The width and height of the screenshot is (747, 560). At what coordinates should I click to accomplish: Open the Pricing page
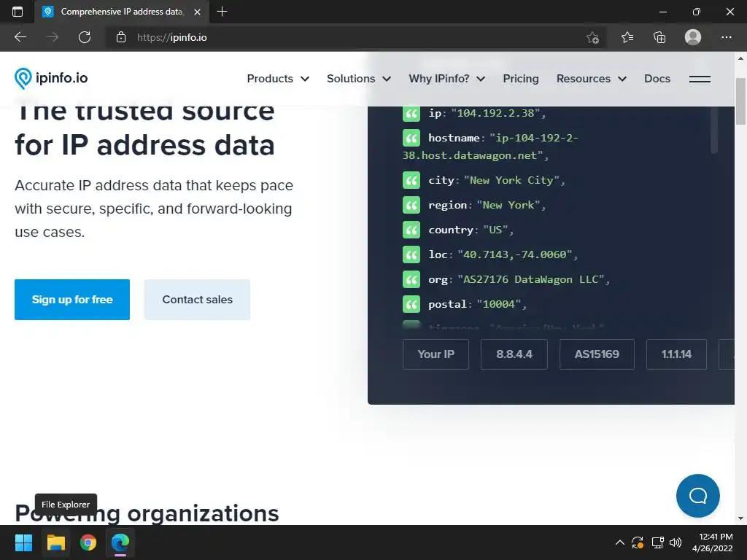tap(521, 79)
